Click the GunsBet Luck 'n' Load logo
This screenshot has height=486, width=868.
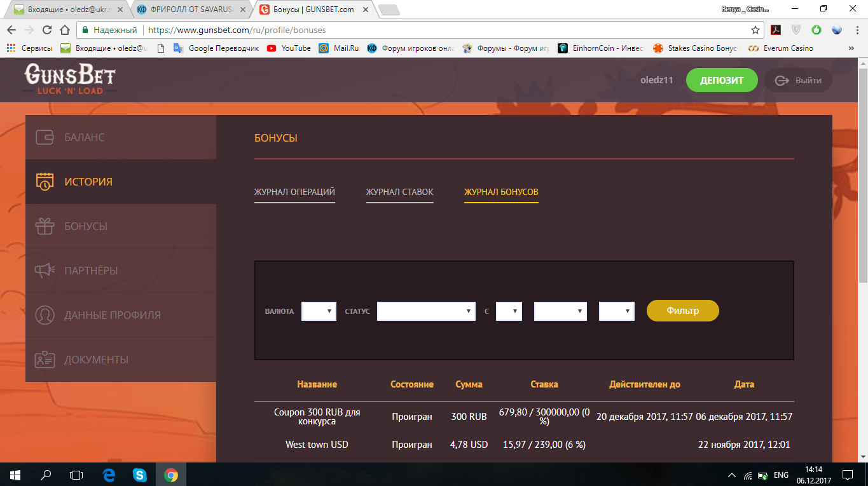coord(70,79)
